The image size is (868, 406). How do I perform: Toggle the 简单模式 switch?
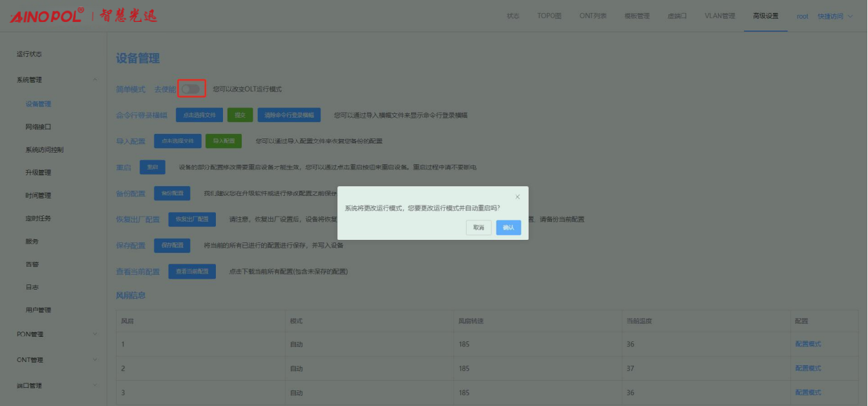click(x=191, y=89)
